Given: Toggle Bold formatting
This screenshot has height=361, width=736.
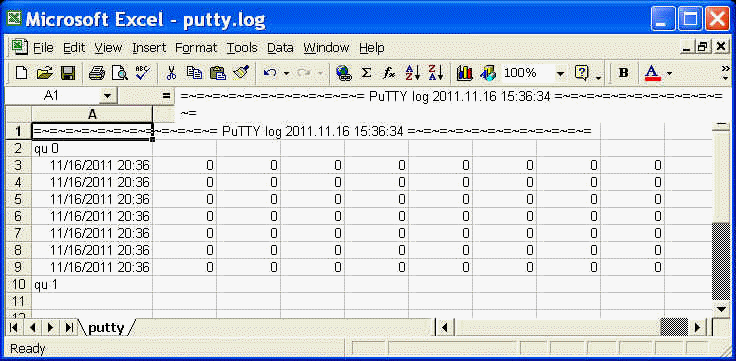Looking at the screenshot, I should point(623,73).
